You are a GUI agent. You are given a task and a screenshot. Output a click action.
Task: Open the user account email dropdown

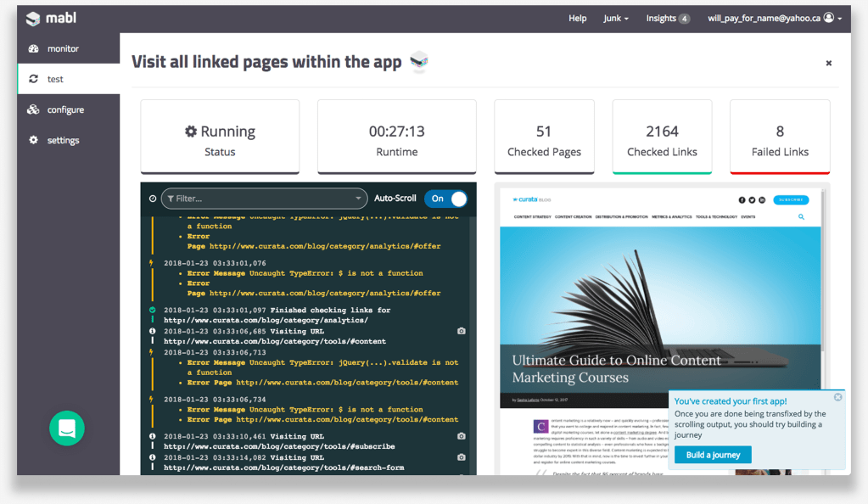point(774,18)
